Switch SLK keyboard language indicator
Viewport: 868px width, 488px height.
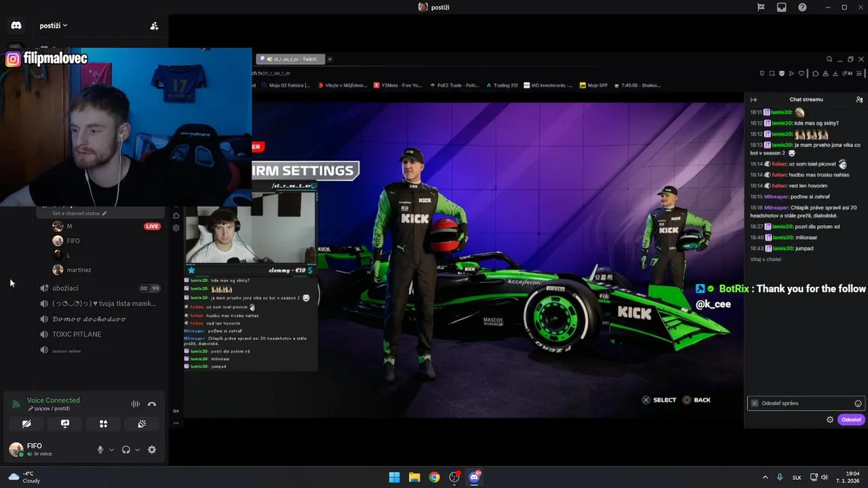click(797, 477)
